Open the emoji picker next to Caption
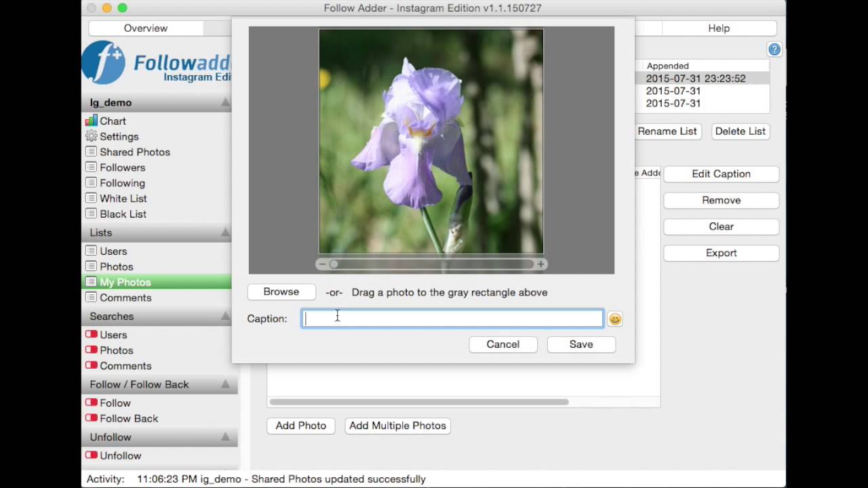 [614, 319]
